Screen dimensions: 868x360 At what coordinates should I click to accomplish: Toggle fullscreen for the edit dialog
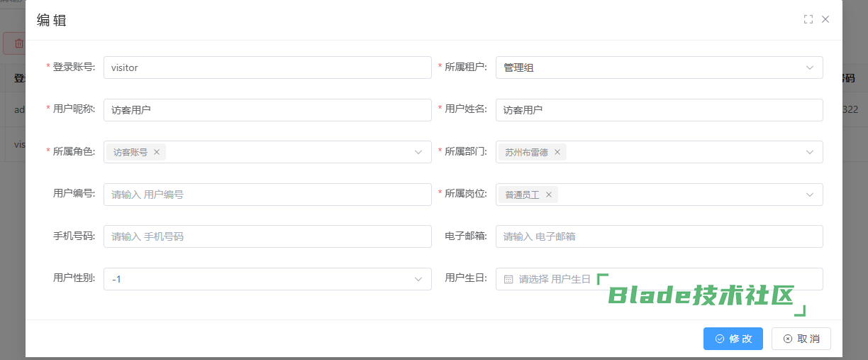[808, 20]
